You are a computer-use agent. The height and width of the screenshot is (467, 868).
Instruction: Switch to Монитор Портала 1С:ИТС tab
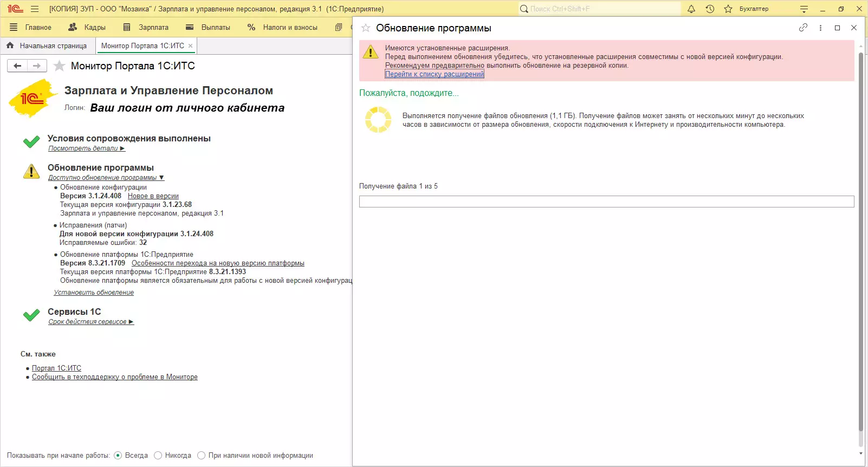click(142, 46)
